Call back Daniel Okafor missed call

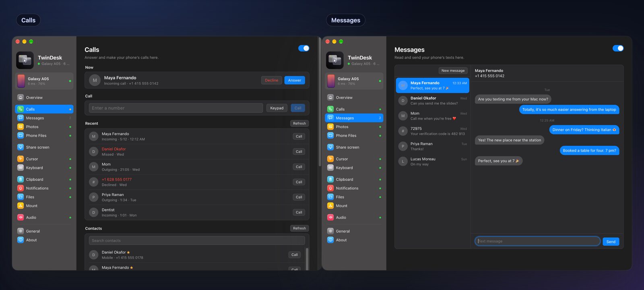coord(299,152)
